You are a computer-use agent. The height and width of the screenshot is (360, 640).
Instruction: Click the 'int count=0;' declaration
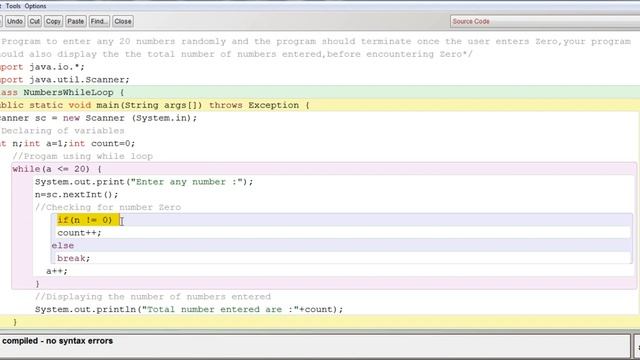tap(102, 143)
